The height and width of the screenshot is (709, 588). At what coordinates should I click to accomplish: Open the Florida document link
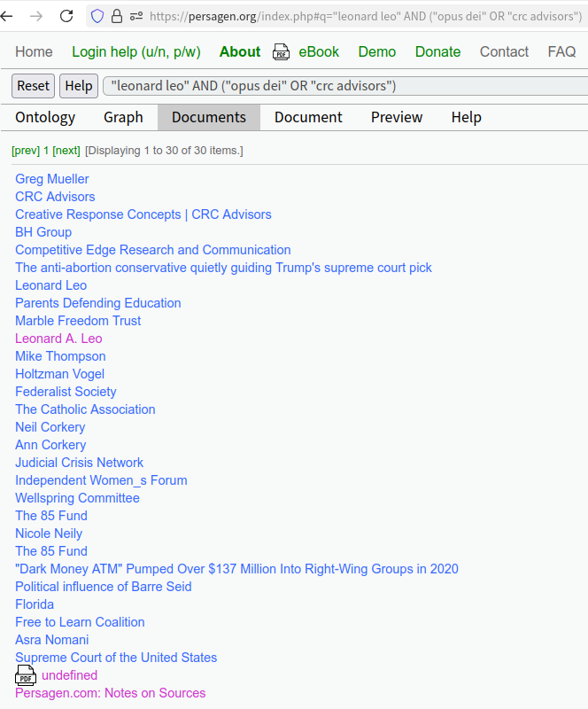click(x=35, y=604)
